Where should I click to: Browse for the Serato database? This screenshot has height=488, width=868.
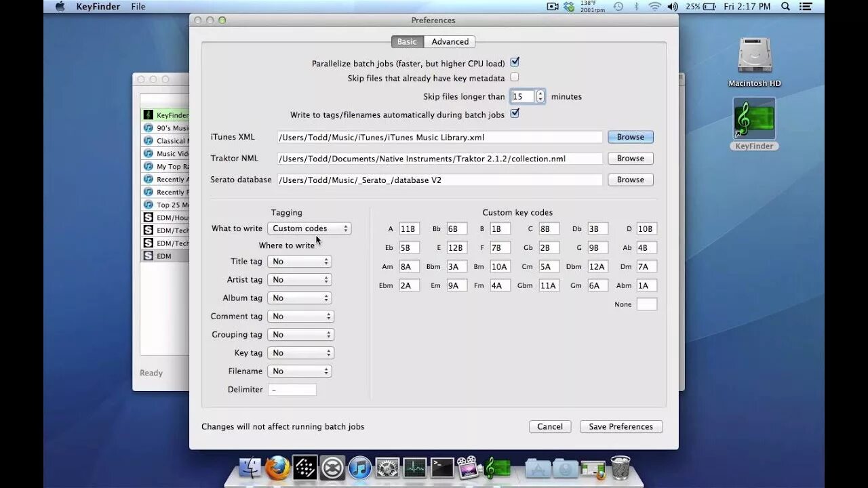(630, 180)
